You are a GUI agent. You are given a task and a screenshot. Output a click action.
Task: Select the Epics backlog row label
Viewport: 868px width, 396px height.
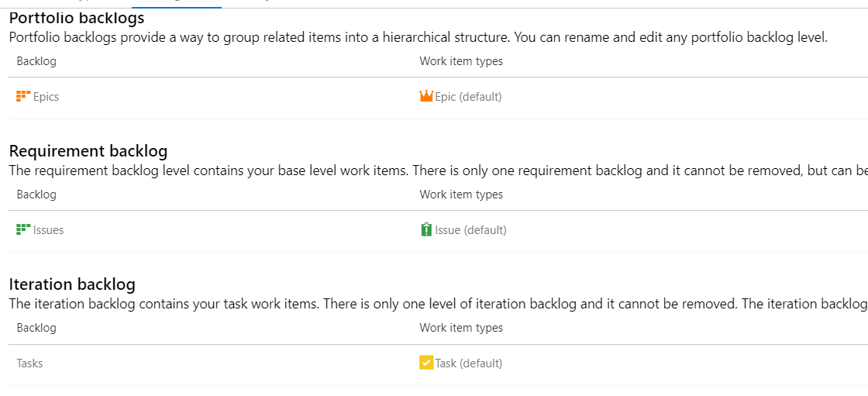[46, 97]
